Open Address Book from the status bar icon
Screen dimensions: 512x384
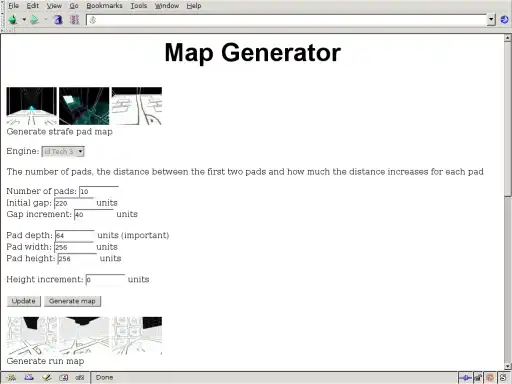tap(63, 378)
